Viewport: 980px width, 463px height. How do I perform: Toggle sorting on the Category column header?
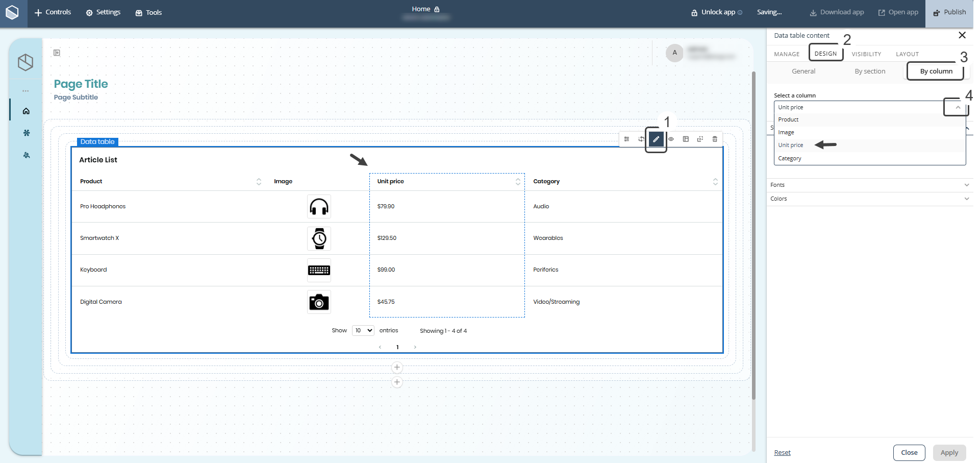715,181
